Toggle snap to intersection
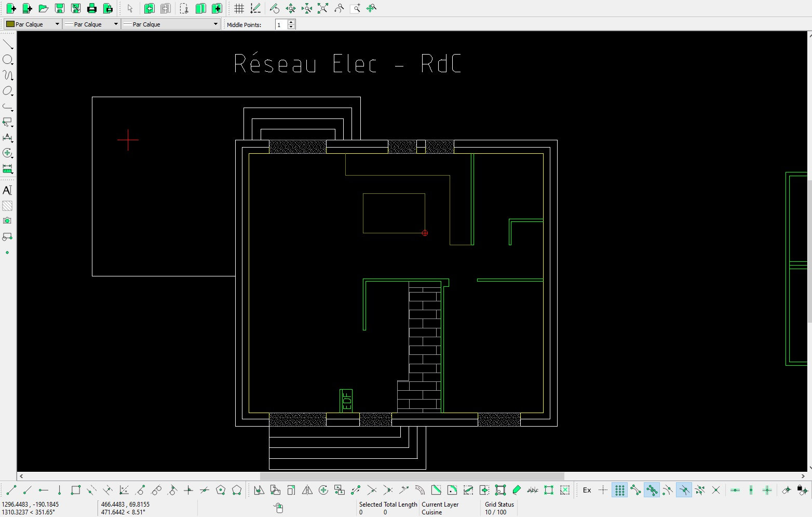The image size is (812, 517). tap(716, 490)
